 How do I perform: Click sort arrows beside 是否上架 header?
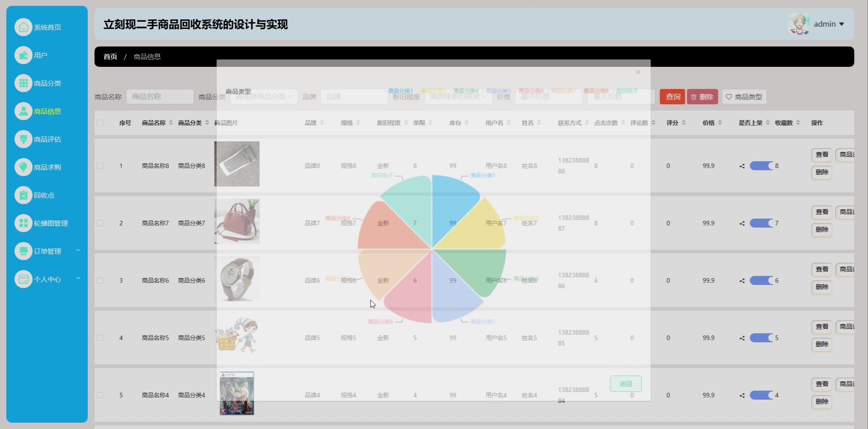coord(768,123)
